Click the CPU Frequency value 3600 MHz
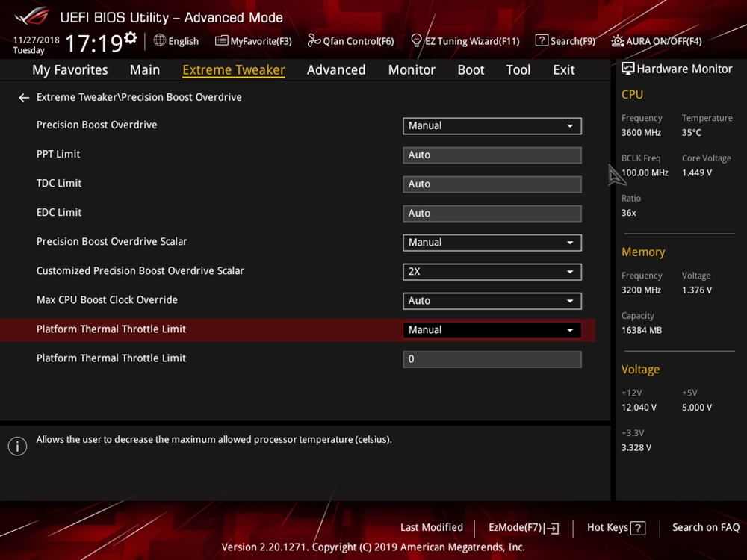 (641, 133)
